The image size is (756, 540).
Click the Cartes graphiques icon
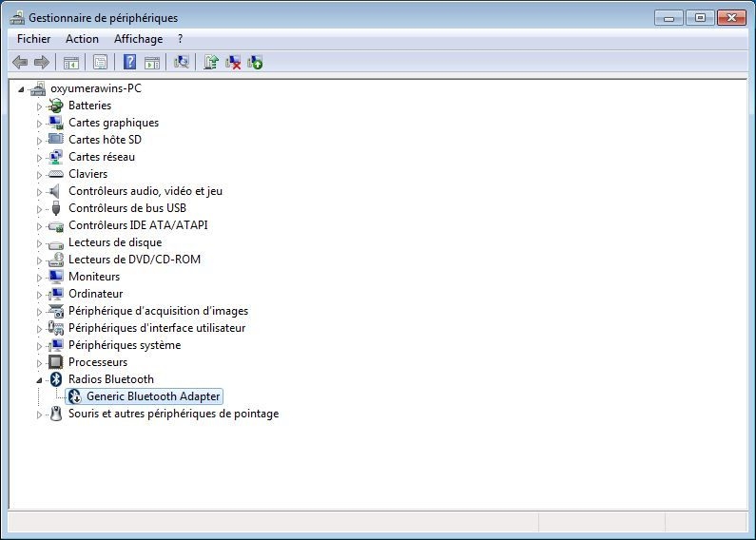(56, 123)
